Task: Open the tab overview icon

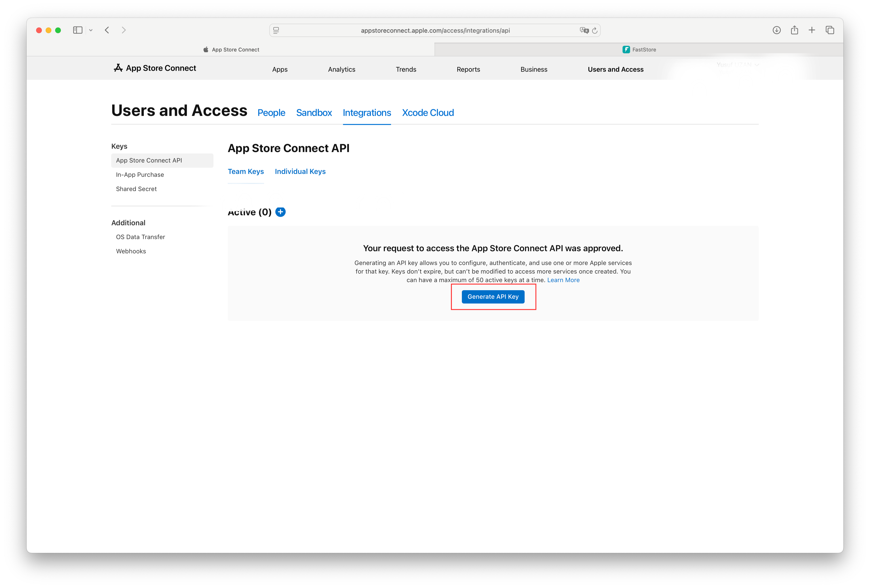Action: pos(830,30)
